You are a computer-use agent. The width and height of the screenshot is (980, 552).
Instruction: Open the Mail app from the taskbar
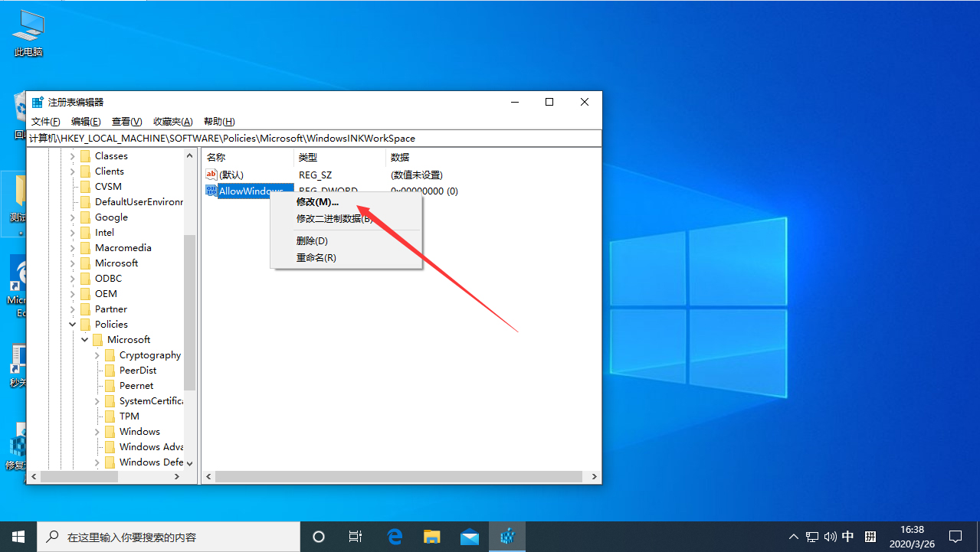[x=470, y=536]
